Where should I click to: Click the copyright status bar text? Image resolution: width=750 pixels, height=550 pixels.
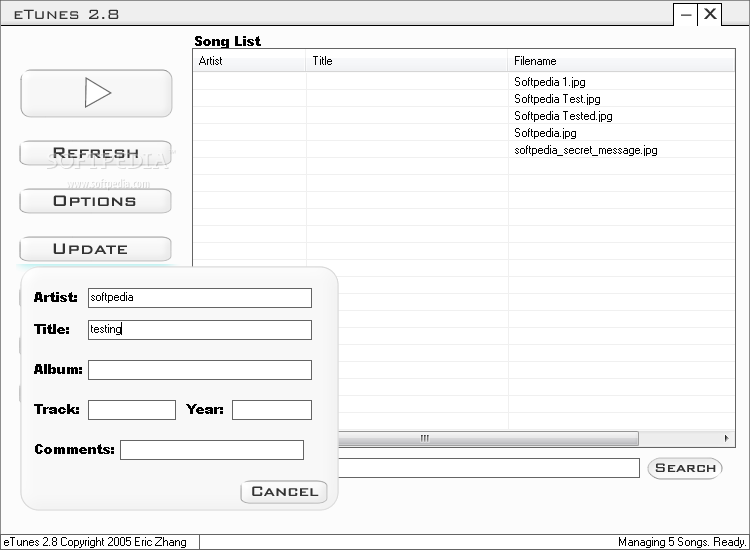pyautogui.click(x=95, y=542)
